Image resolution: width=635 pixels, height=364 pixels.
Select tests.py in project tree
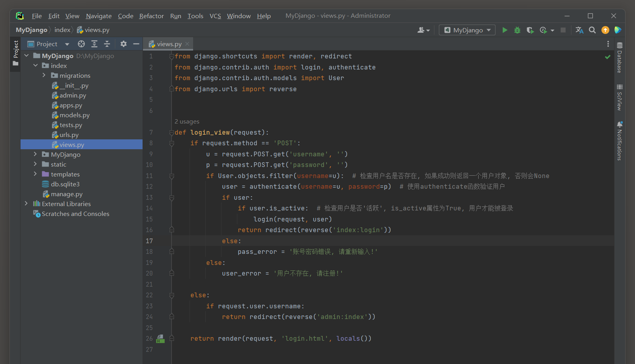[x=71, y=125]
